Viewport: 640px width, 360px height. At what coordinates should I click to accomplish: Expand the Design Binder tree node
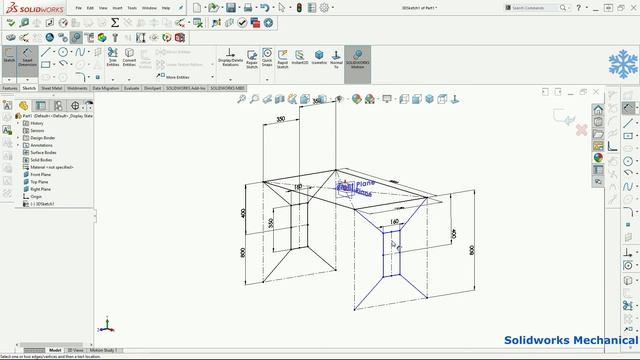coord(18,138)
